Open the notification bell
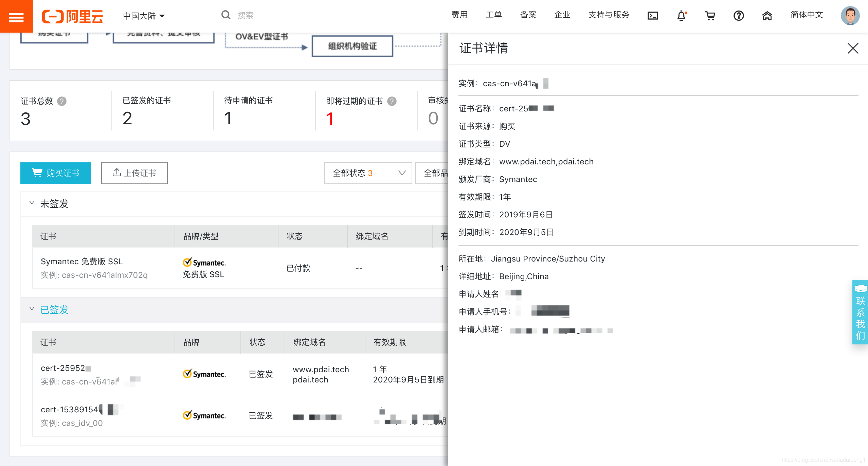 point(682,16)
